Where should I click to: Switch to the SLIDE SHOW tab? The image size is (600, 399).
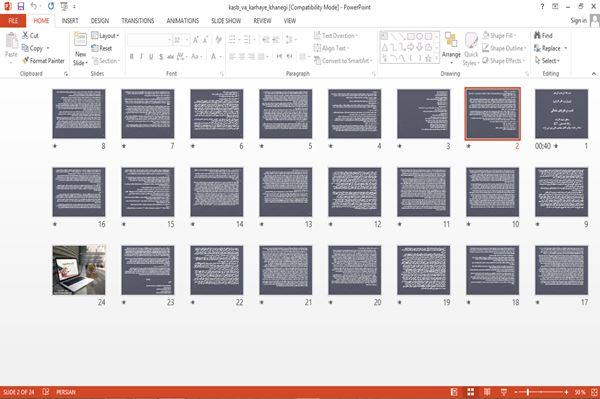point(226,21)
